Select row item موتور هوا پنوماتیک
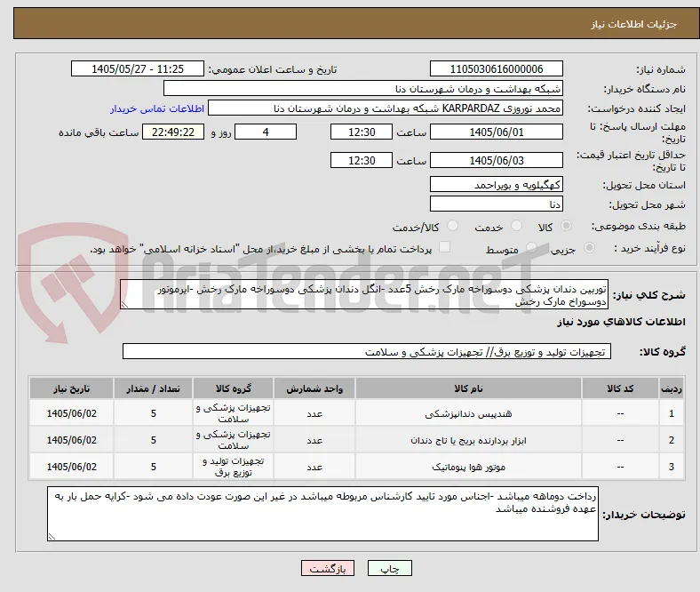Image resolution: width=700 pixels, height=592 pixels. [x=468, y=467]
